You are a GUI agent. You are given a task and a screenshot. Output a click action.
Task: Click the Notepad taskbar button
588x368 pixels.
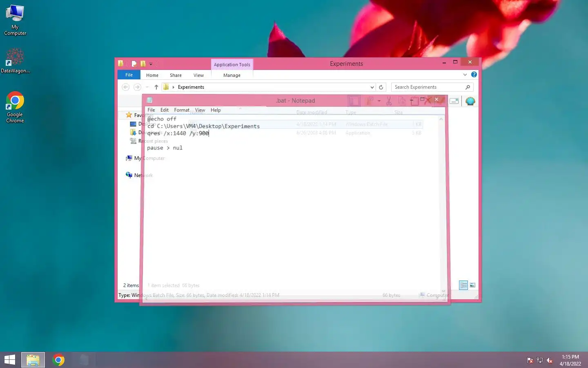[x=84, y=360]
